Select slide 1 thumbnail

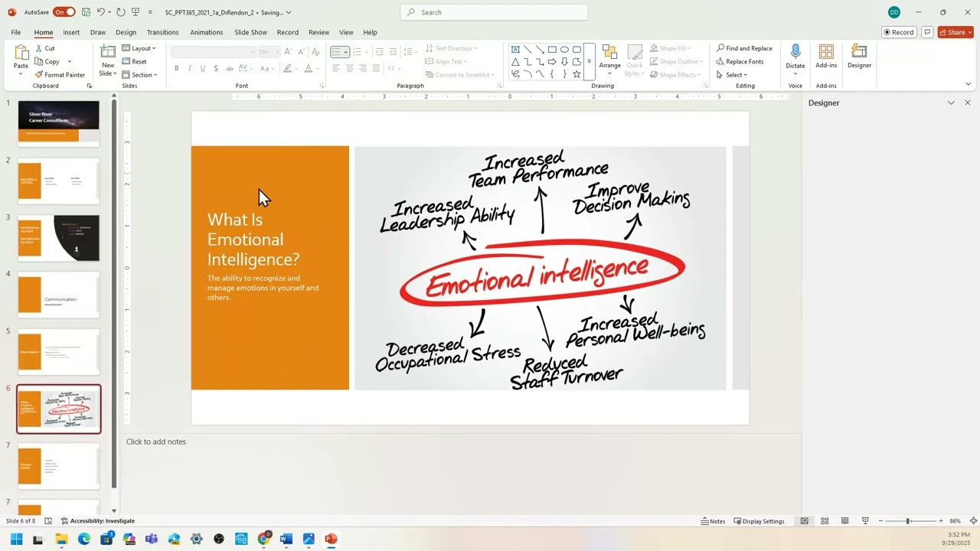59,123
